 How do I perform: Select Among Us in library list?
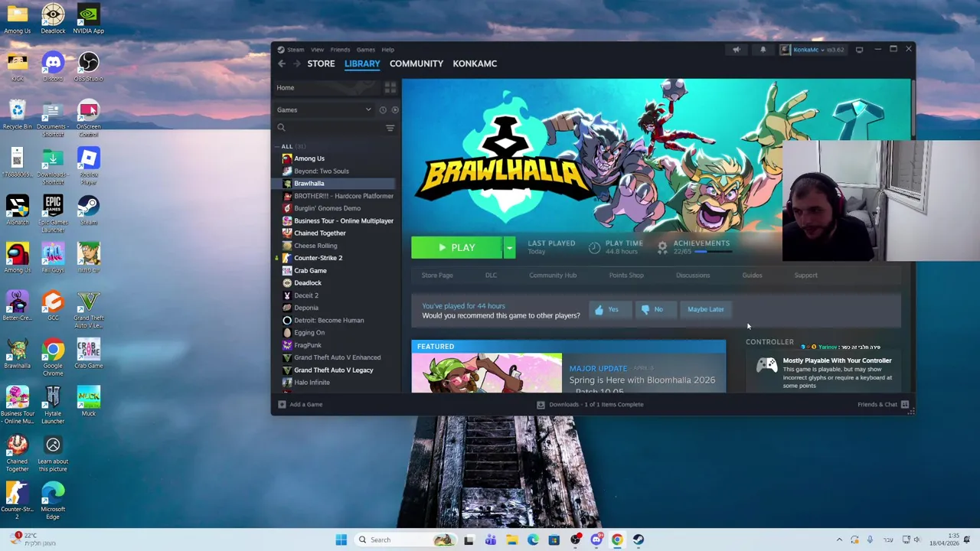pos(309,158)
